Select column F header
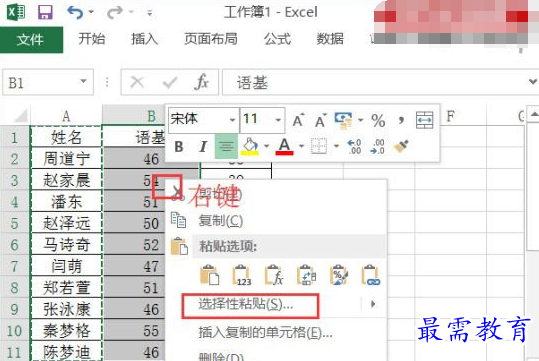Image resolution: width=539 pixels, height=361 pixels. click(x=450, y=116)
